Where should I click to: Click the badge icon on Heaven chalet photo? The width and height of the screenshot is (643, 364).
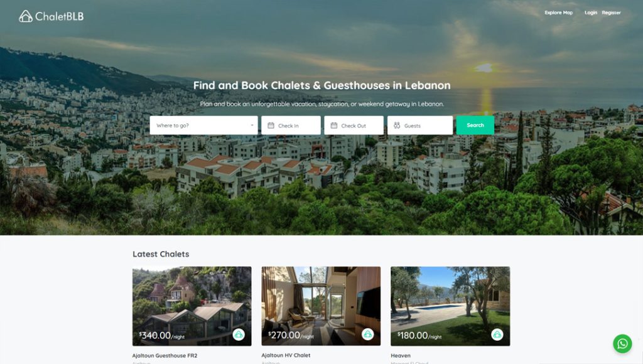(497, 335)
